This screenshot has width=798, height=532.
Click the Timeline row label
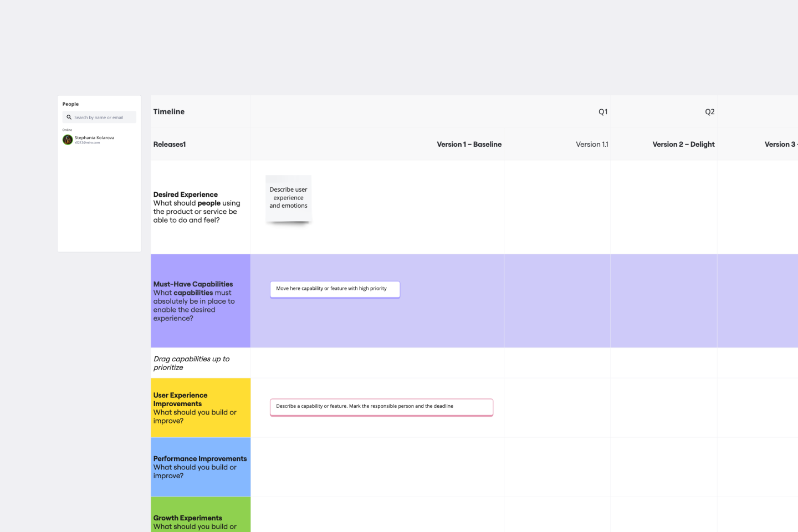pos(169,112)
